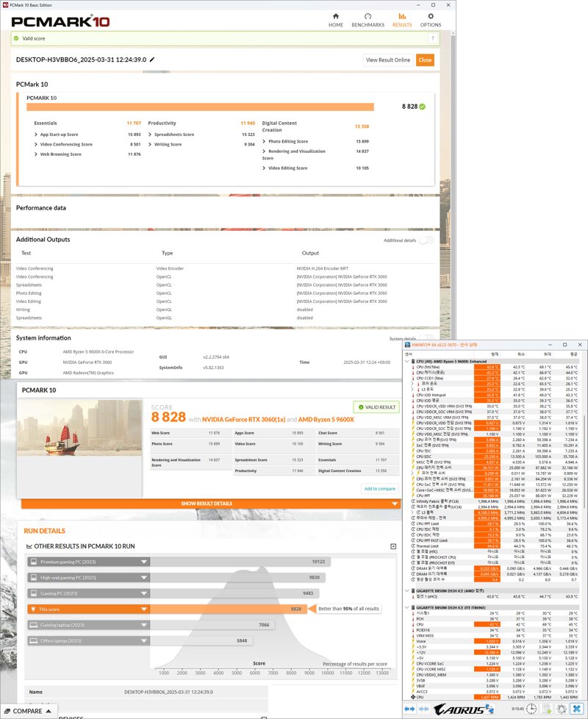The image size is (588, 719).
Task: Open the This score dropdown
Action: click(144, 609)
